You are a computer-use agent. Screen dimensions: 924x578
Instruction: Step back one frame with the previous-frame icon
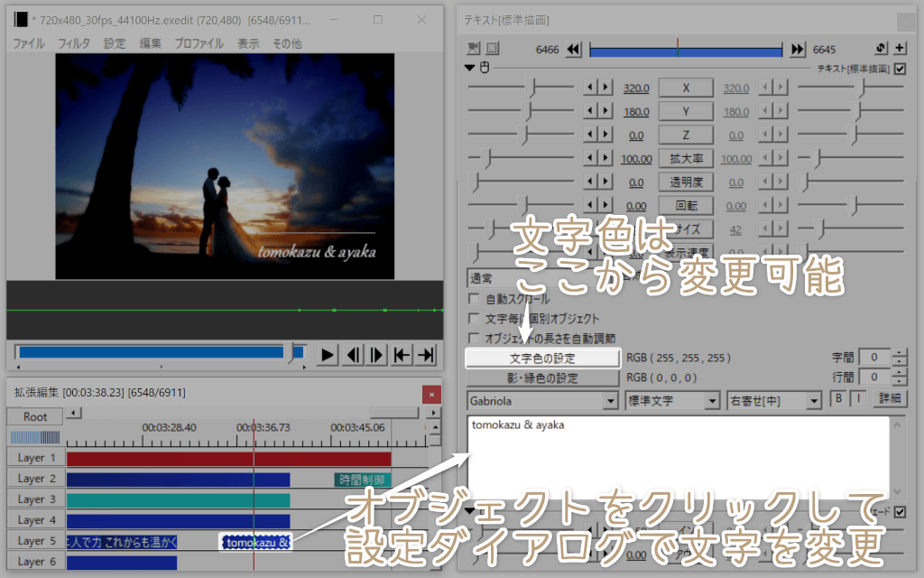coord(351,355)
